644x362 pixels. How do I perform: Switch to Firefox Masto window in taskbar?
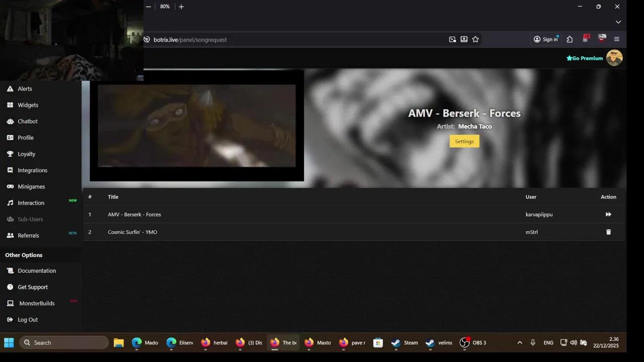(318, 343)
